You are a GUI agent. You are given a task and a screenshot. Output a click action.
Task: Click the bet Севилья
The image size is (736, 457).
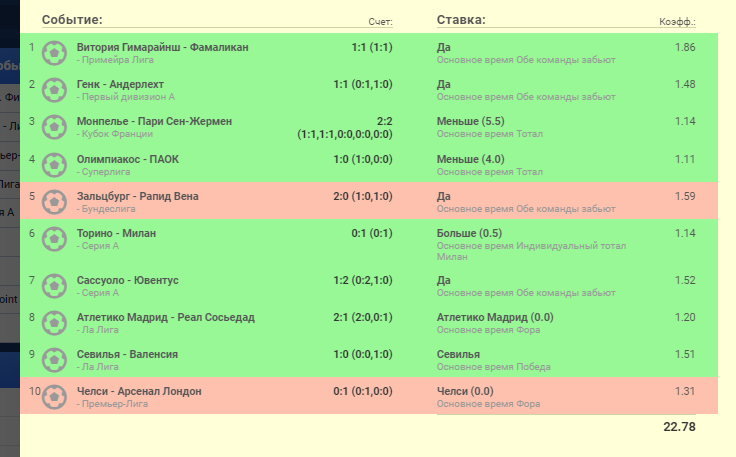(x=458, y=355)
